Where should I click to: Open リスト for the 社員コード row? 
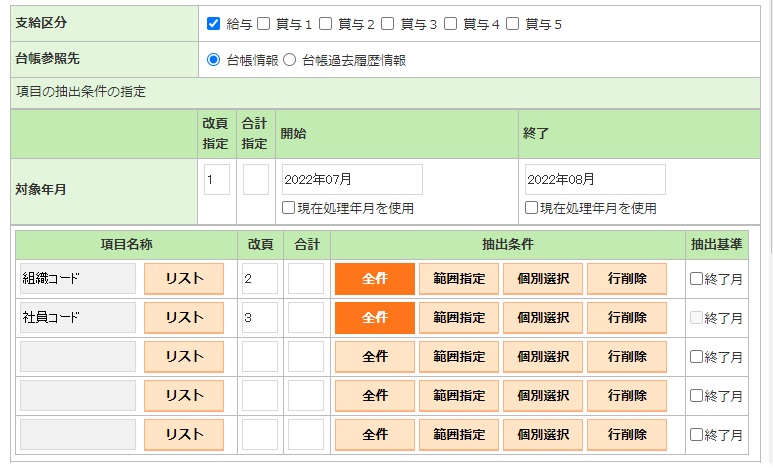point(184,318)
